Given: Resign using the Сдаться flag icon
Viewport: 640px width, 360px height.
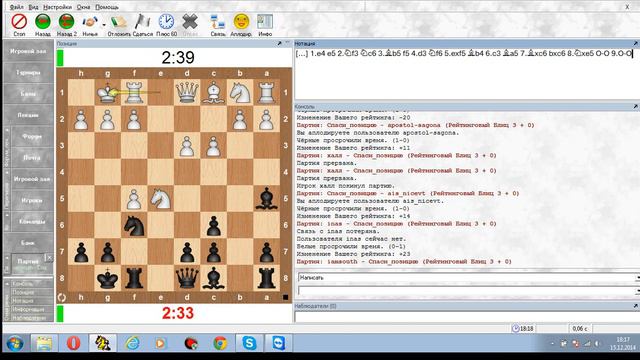Looking at the screenshot, I should coord(142,22).
